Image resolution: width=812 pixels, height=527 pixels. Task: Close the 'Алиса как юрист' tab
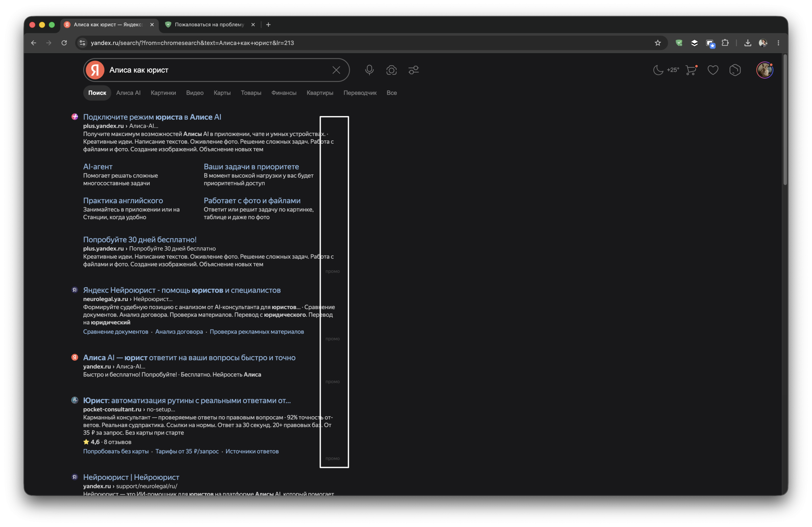[152, 25]
